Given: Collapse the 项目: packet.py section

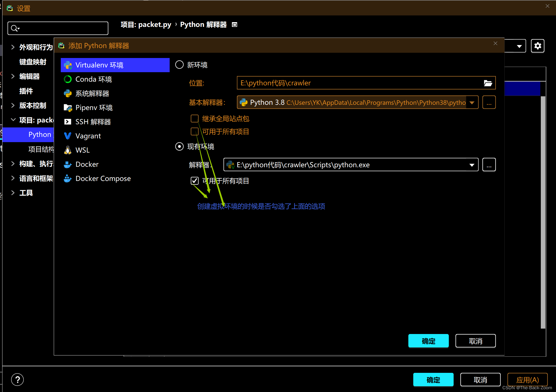Looking at the screenshot, I should (x=13, y=120).
